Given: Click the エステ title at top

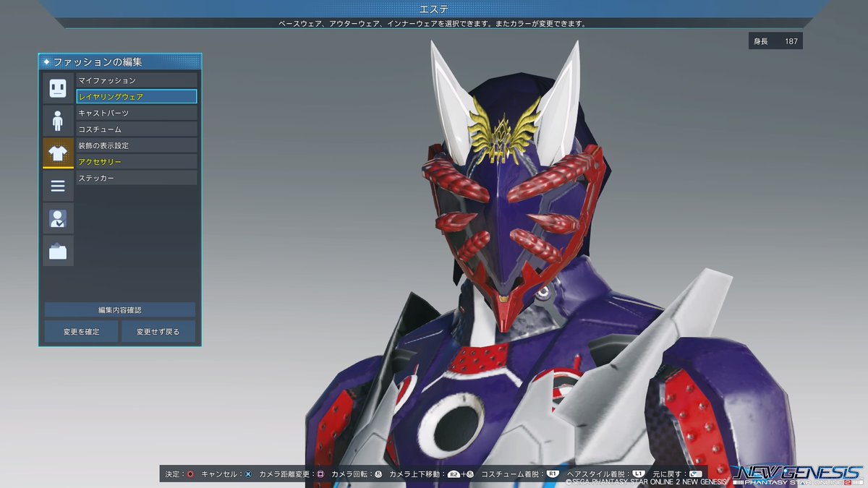Looking at the screenshot, I should (x=434, y=9).
